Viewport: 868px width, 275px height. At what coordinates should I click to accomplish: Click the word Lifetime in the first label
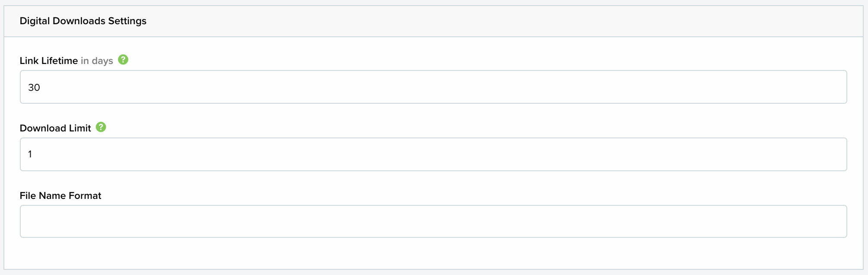pos(60,61)
